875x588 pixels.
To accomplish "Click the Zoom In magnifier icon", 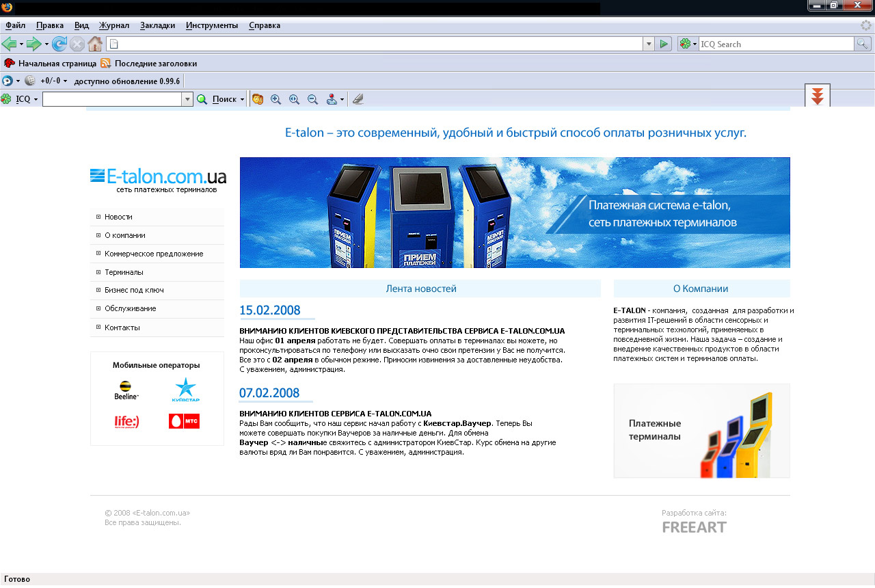I will pyautogui.click(x=276, y=99).
